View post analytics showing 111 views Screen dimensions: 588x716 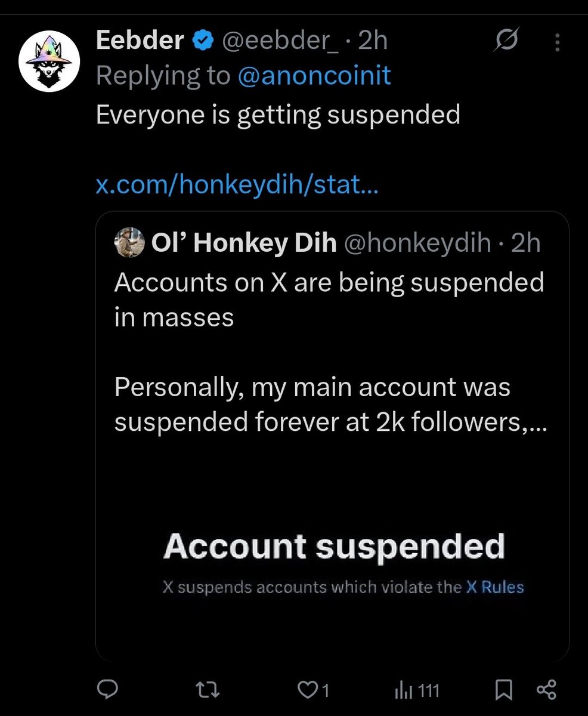click(x=416, y=690)
